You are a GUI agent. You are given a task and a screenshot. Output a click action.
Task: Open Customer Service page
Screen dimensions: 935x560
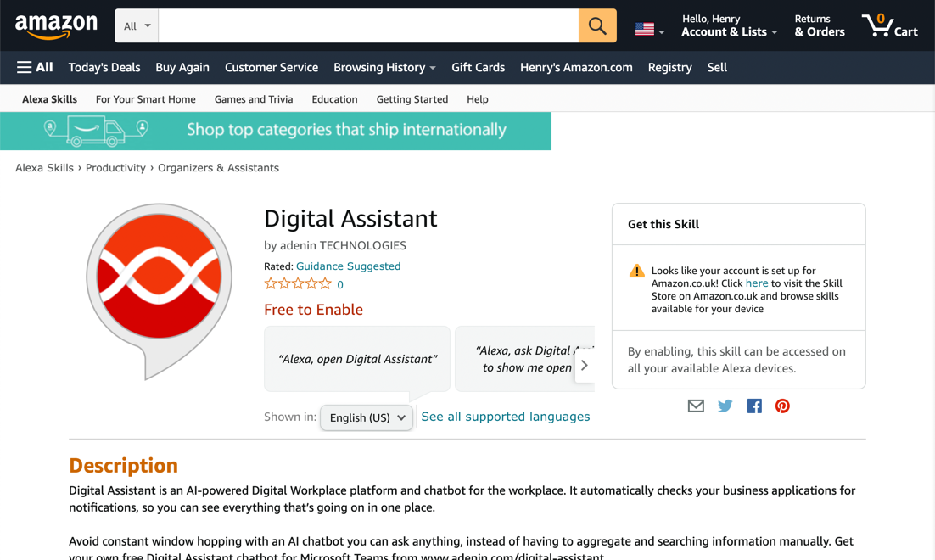(272, 67)
